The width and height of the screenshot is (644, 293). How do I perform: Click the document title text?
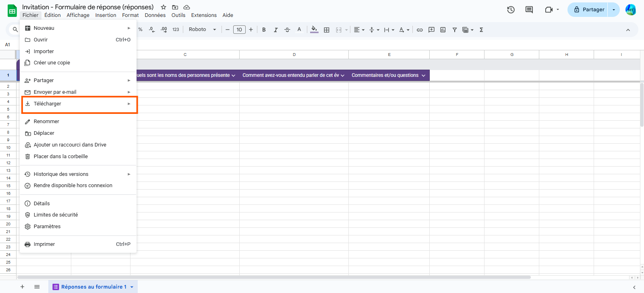click(x=88, y=7)
